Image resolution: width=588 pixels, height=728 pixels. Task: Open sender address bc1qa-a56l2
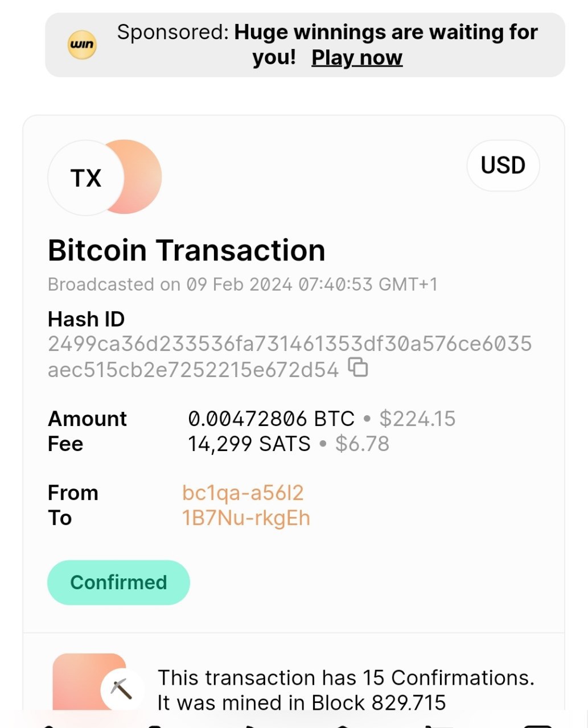pos(243,493)
